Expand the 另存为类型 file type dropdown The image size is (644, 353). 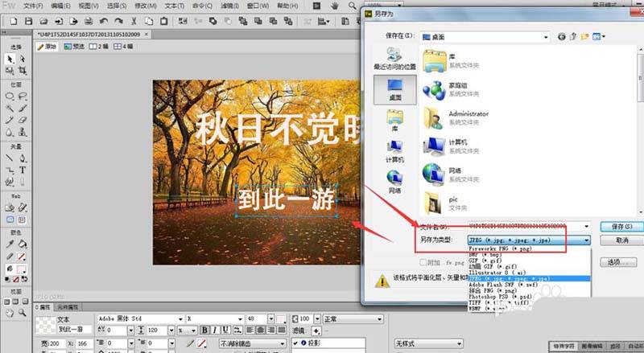click(587, 240)
